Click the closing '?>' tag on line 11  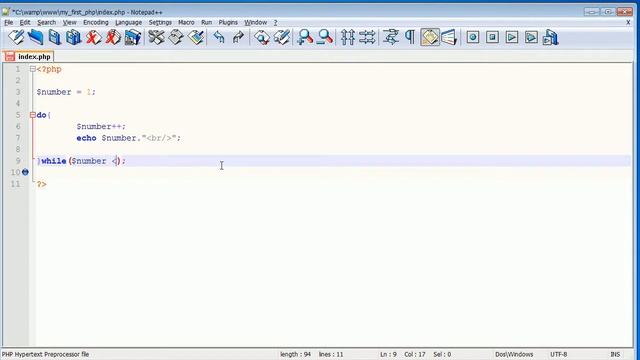(x=42, y=184)
